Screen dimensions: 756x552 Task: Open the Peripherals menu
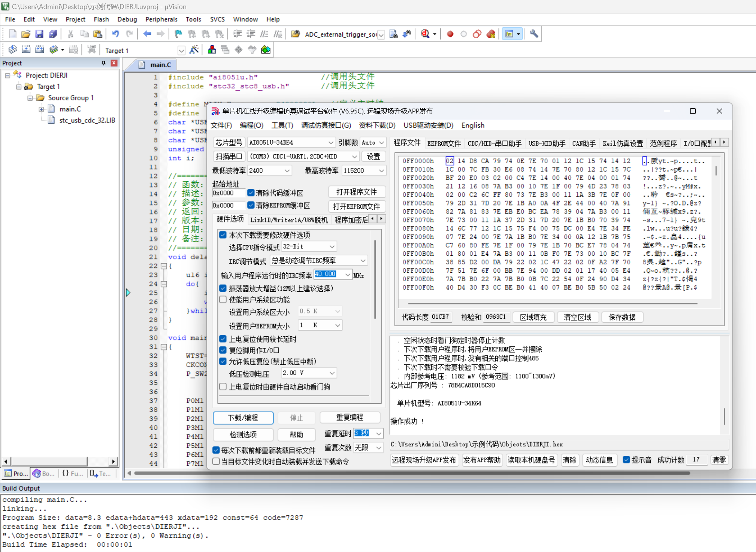pyautogui.click(x=161, y=19)
